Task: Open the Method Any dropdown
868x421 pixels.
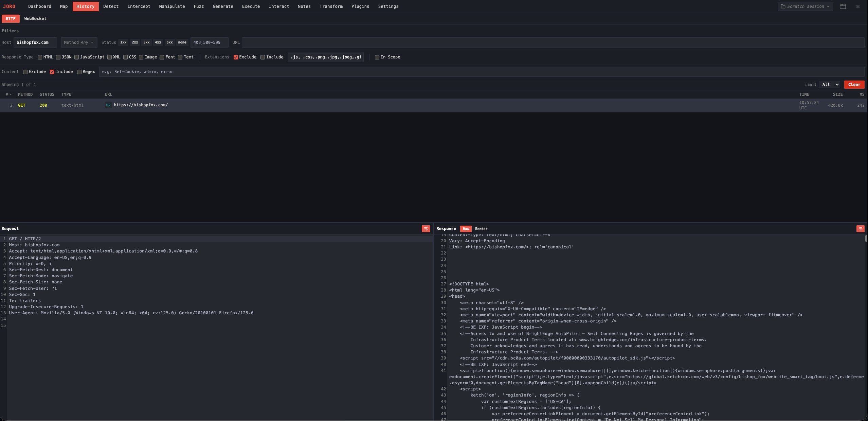Action: pyautogui.click(x=79, y=42)
